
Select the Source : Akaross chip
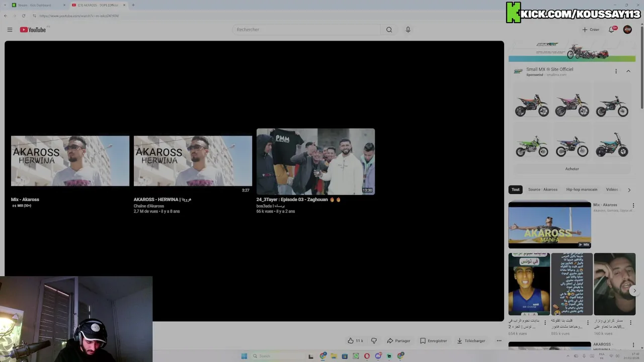point(543,190)
